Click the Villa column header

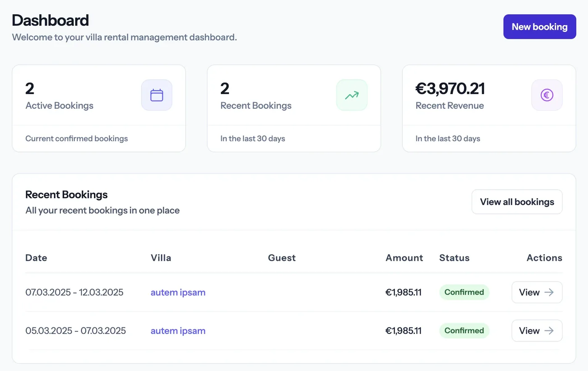161,258
